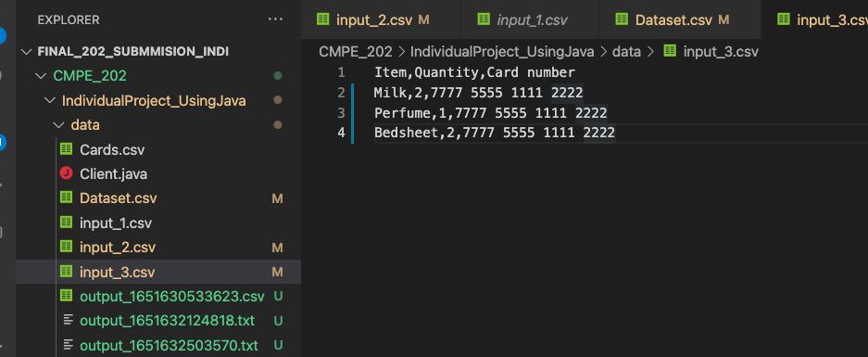Open output_1651632503570.txt file
This screenshot has height=357, width=868.
tap(169, 345)
